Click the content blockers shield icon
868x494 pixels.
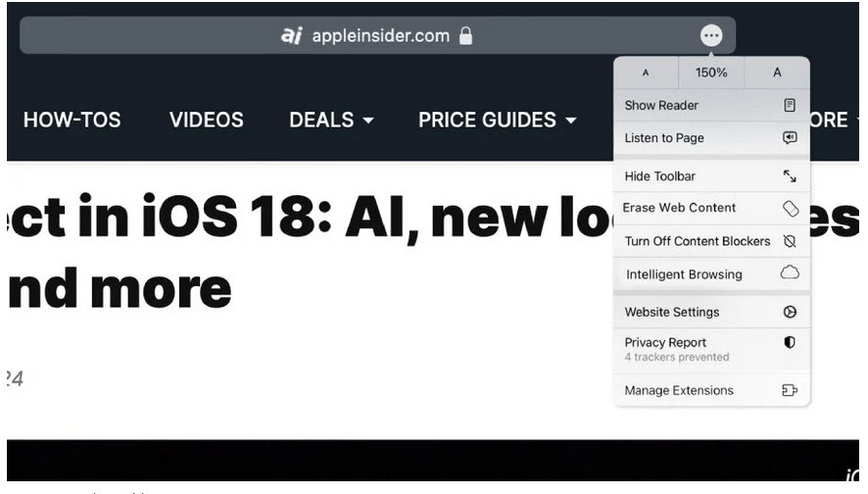pyautogui.click(x=790, y=241)
